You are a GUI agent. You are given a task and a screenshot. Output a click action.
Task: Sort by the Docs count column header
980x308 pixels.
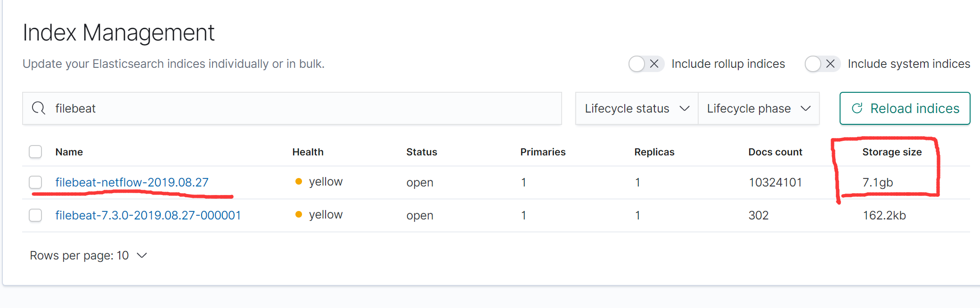pos(775,152)
